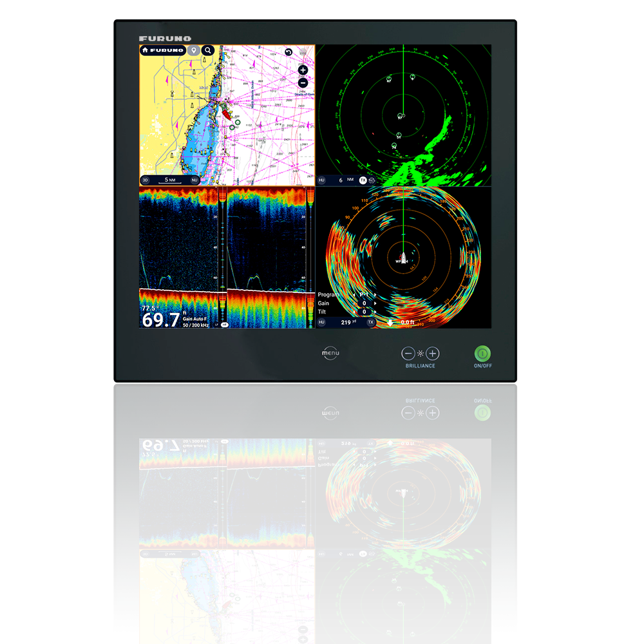Increase brilliance with the plus button

point(433,354)
